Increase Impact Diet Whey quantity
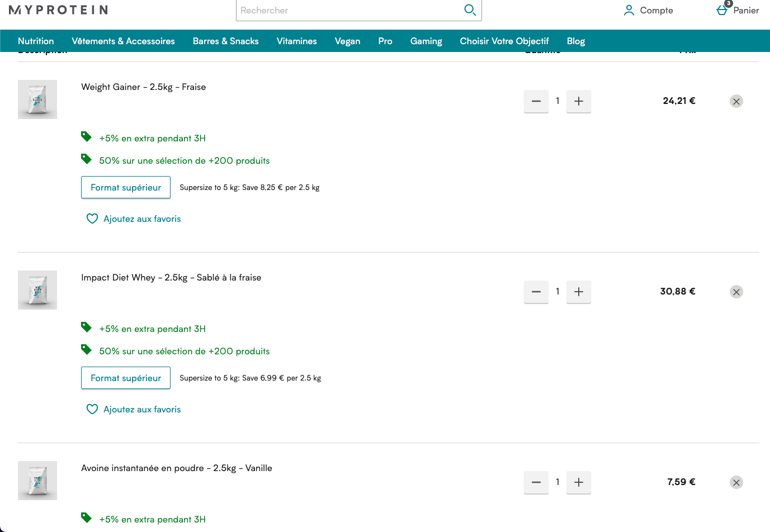The height and width of the screenshot is (532, 770). coord(579,292)
